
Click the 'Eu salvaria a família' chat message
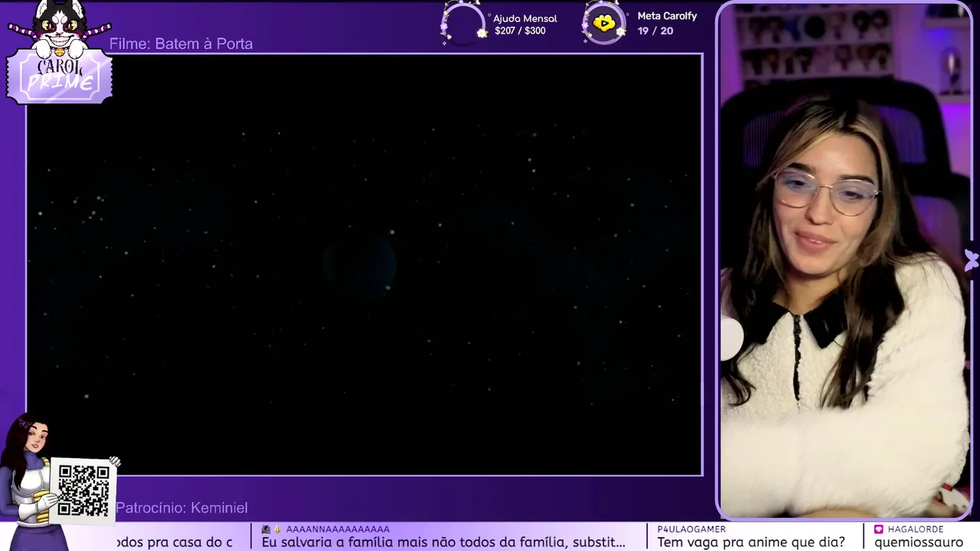(x=443, y=543)
